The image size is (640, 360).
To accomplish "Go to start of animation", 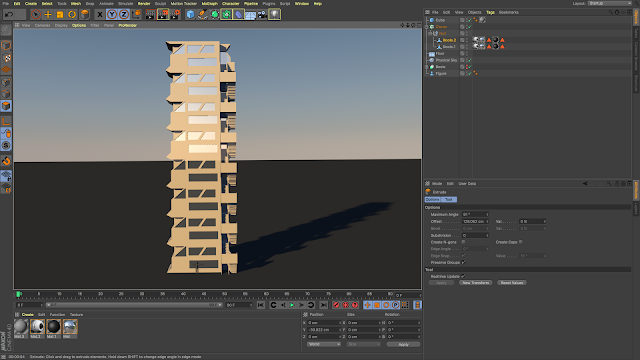I will click(261, 305).
